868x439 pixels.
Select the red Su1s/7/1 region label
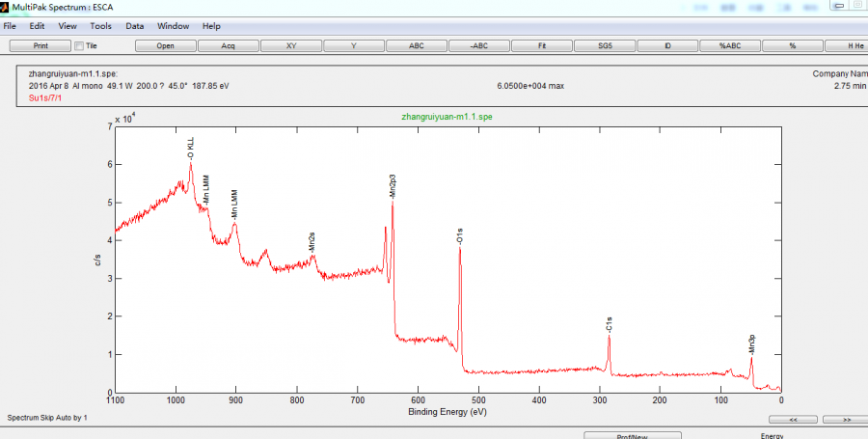[x=44, y=98]
